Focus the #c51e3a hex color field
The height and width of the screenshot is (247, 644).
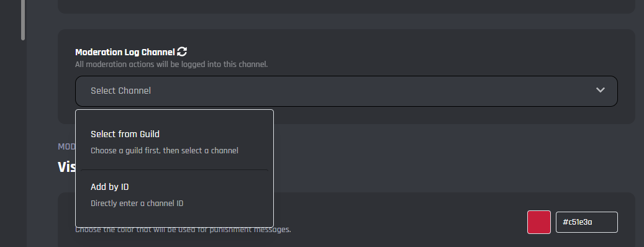586,222
